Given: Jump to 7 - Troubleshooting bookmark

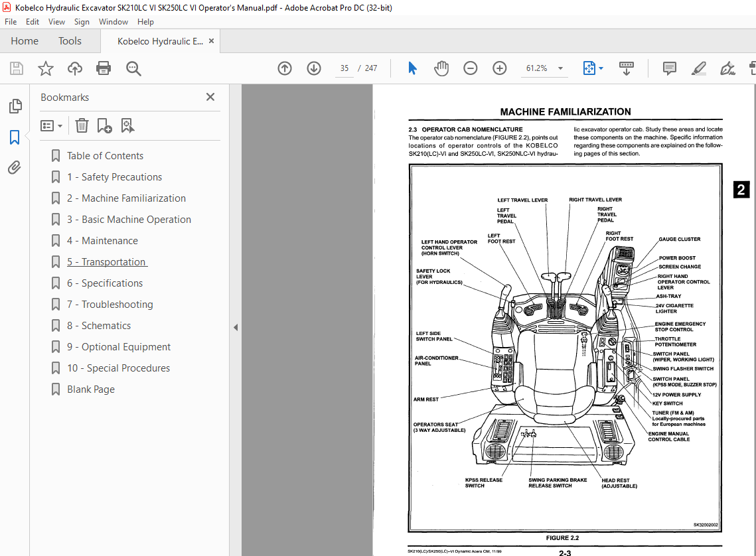Looking at the screenshot, I should [x=110, y=304].
